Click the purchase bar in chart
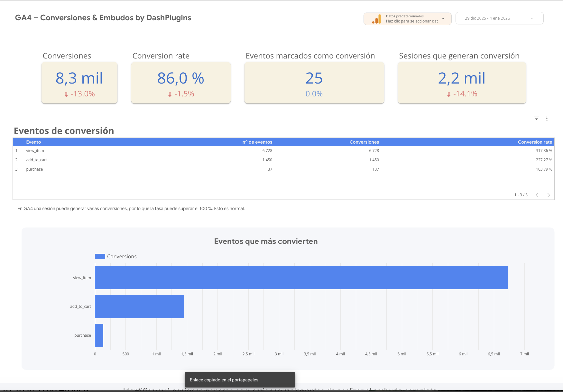 point(99,335)
